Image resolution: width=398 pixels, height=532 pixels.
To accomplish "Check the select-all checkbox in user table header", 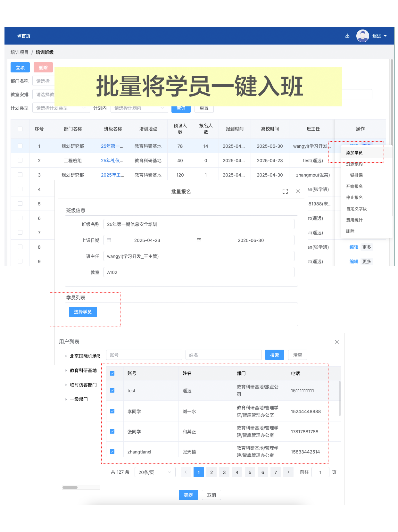I will pos(112,373).
